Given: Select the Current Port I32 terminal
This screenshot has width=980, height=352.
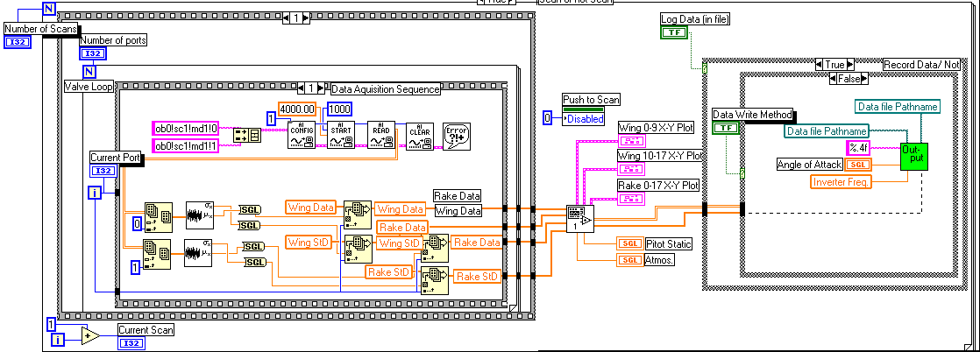Looking at the screenshot, I should click(103, 171).
